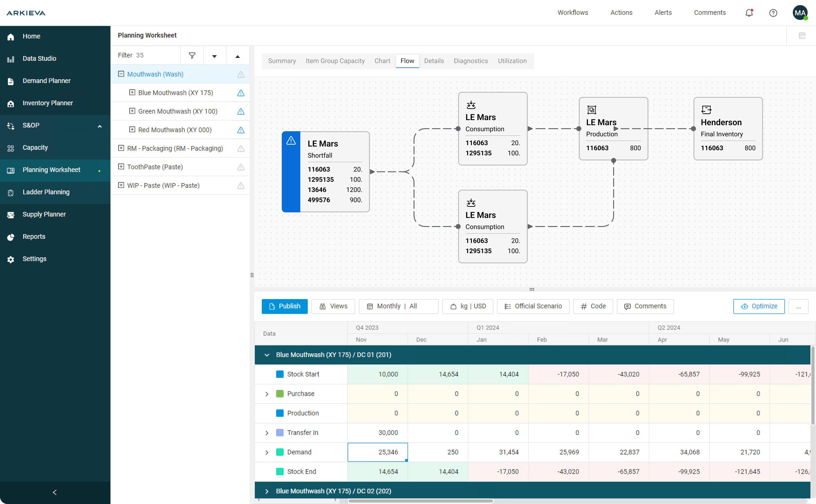Collapse the S&OP sidebar section
Screen dimensions: 816x504
click(x=99, y=126)
